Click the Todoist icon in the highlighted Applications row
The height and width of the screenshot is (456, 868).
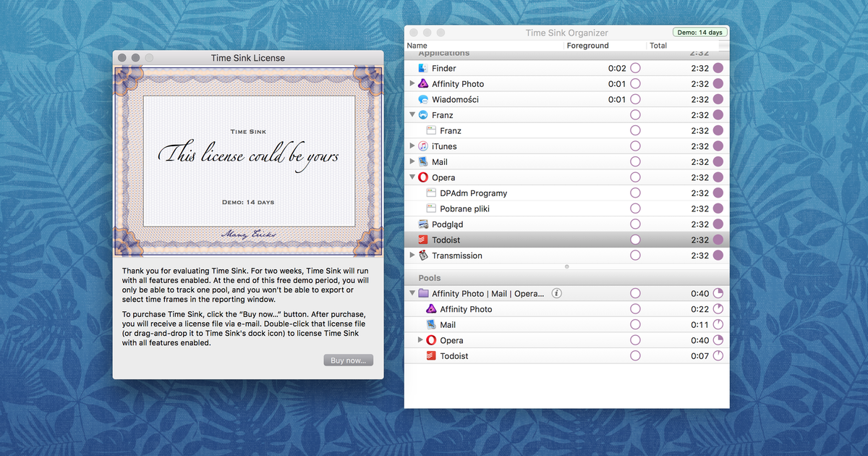tap(423, 240)
